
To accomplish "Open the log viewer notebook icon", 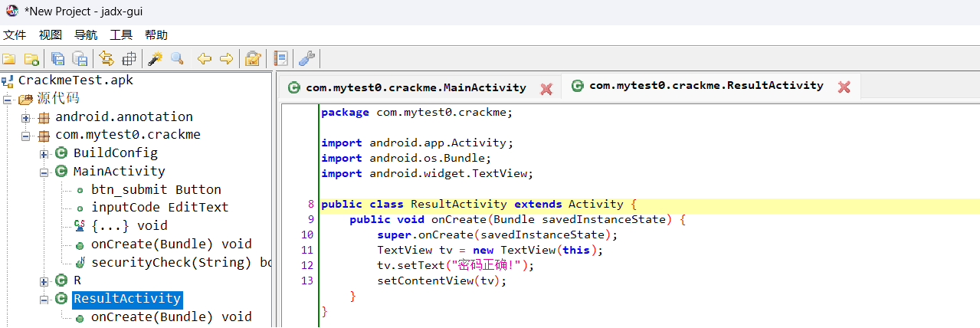I will [280, 58].
